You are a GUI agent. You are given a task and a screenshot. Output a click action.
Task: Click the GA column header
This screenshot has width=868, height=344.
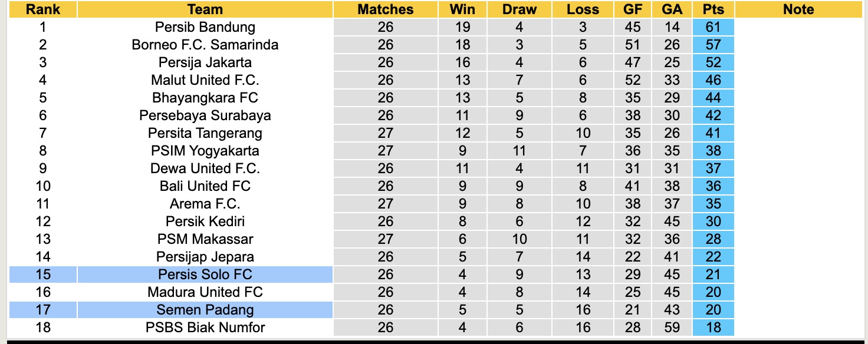672,9
